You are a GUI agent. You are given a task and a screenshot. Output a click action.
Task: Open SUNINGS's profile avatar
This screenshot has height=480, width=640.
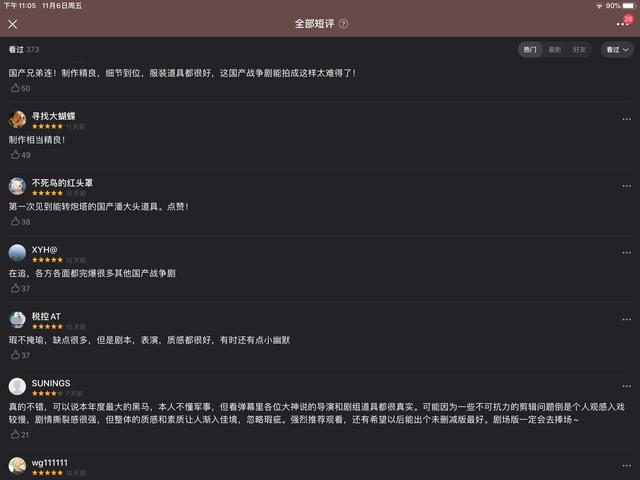17,387
